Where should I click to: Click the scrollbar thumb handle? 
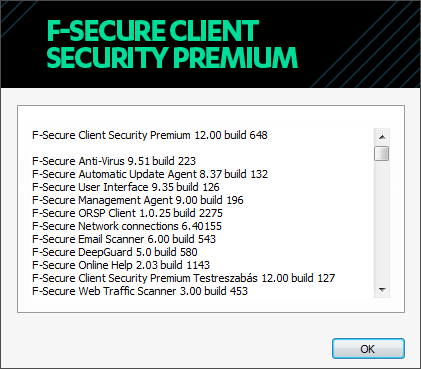[x=382, y=153]
